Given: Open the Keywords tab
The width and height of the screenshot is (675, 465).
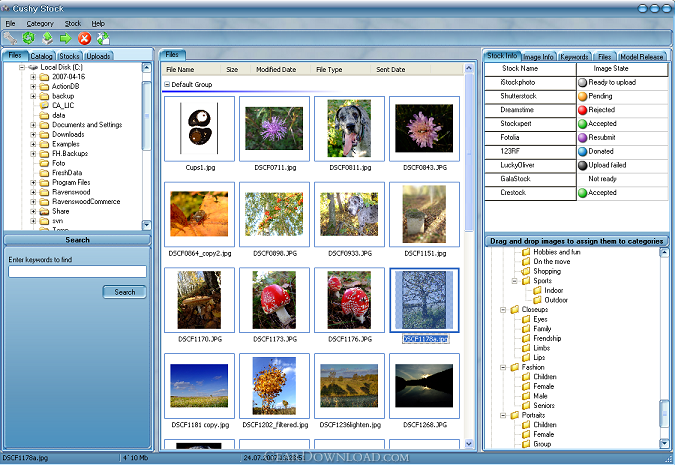Looking at the screenshot, I should pyautogui.click(x=574, y=57).
